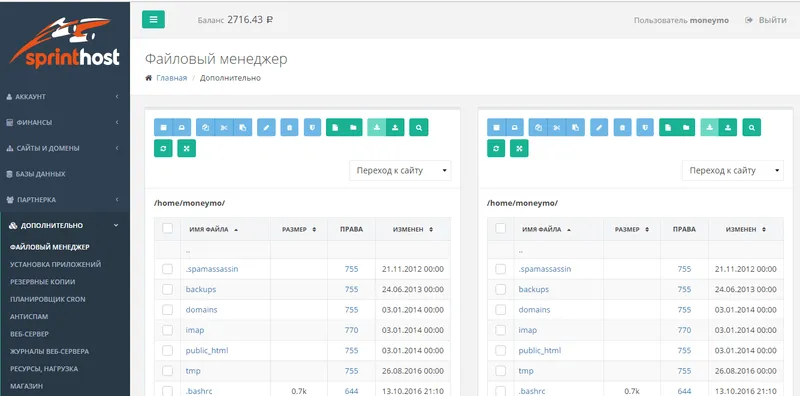Expand left file panel to fullscreen
Image resolution: width=800 pixels, height=396 pixels.
point(187,148)
